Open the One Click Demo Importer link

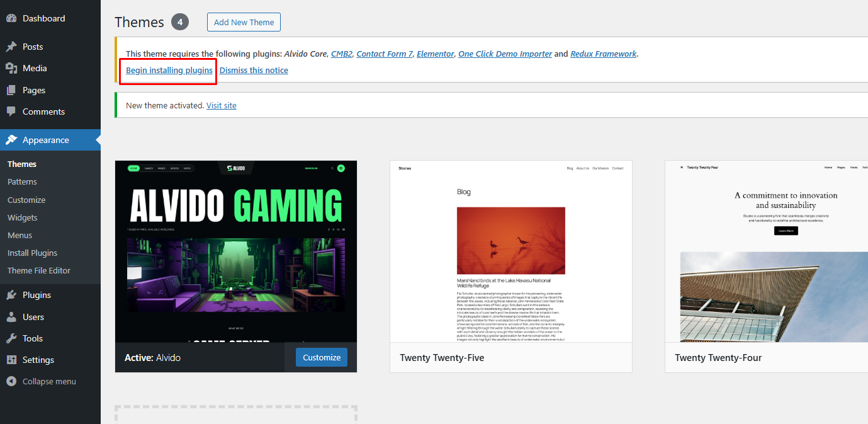tap(505, 54)
